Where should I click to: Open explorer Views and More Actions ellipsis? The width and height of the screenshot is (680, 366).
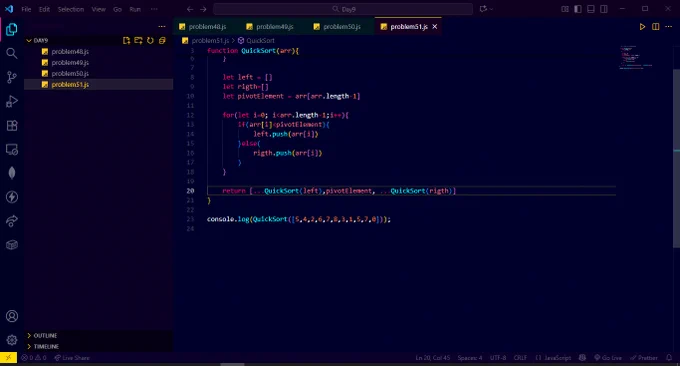[162, 26]
